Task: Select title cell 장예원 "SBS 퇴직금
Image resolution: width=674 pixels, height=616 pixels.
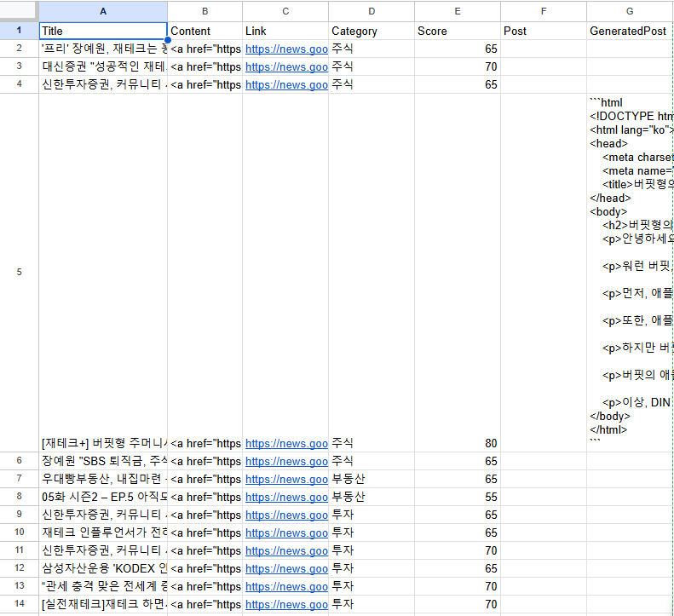Action: coord(103,461)
